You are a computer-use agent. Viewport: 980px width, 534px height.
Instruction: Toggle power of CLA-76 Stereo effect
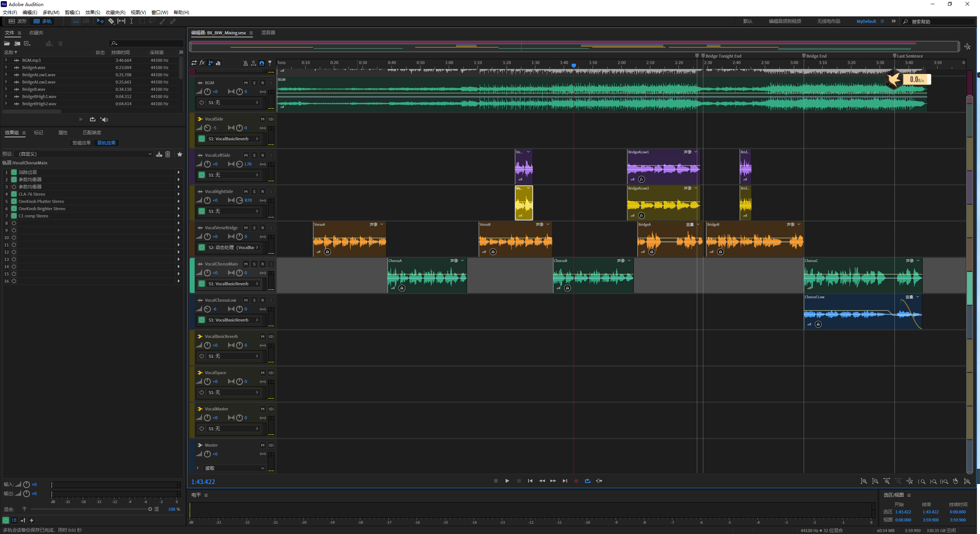14,194
